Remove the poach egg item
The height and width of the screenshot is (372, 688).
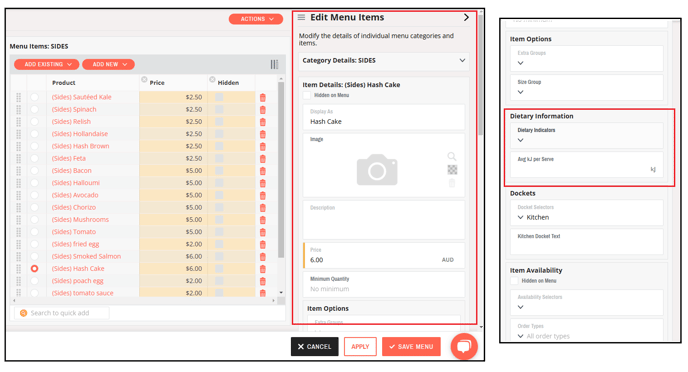click(262, 281)
